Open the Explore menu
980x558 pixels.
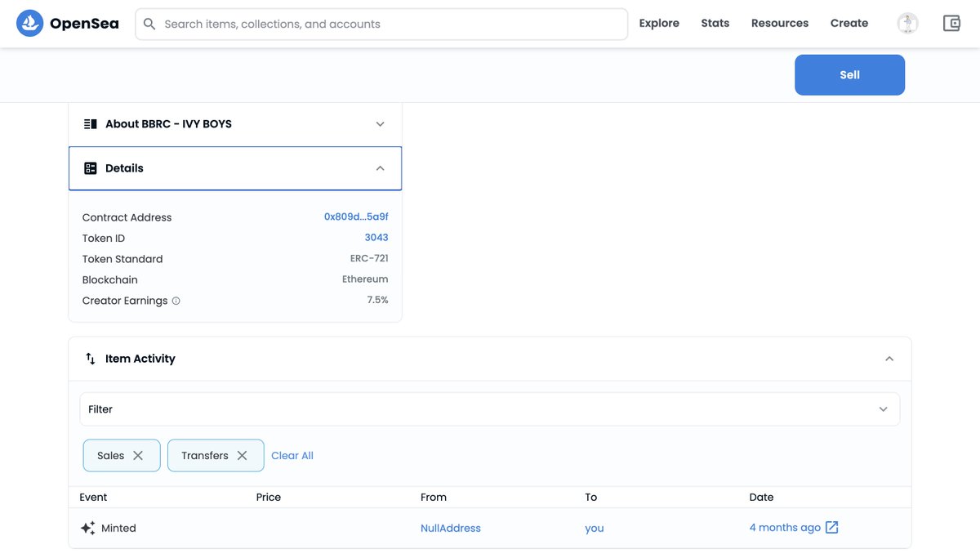pyautogui.click(x=659, y=24)
